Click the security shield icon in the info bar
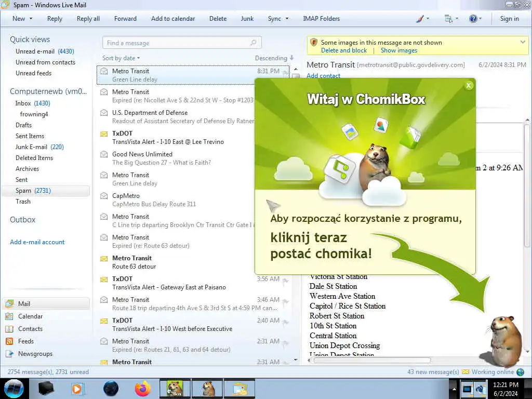Screen dimensions: 532x399 (x=314, y=43)
